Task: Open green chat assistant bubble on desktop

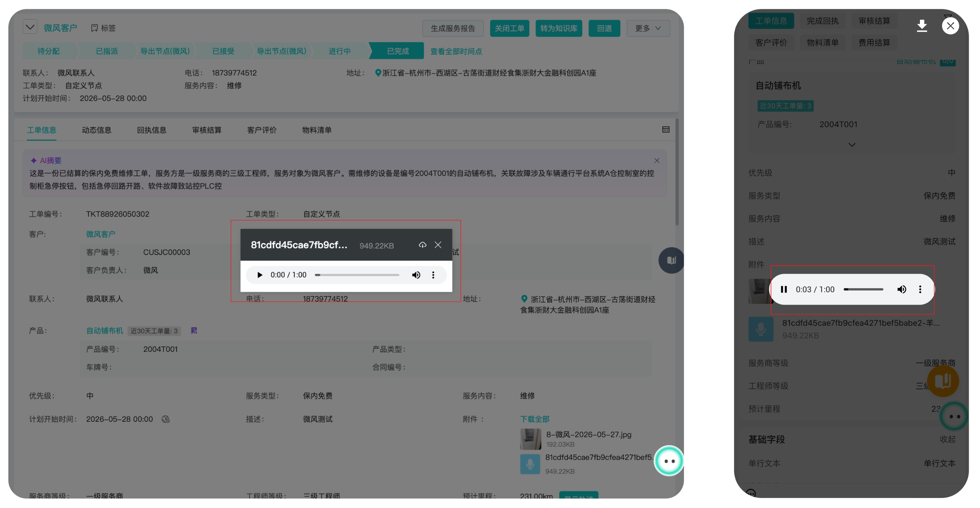Action: (x=669, y=461)
